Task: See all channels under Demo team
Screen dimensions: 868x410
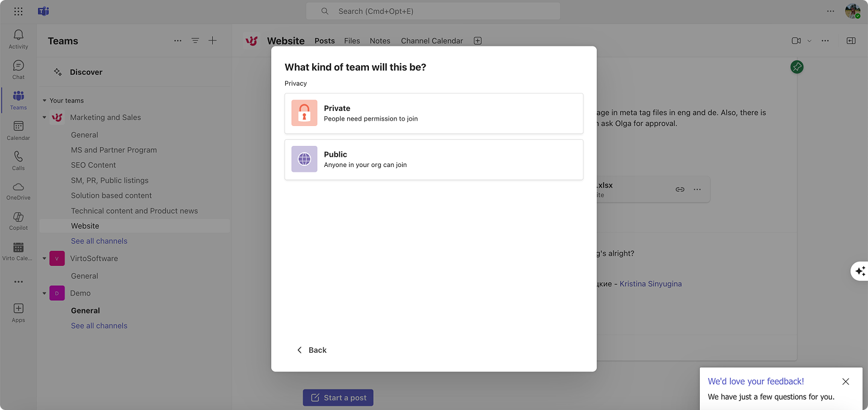Action: pyautogui.click(x=99, y=326)
